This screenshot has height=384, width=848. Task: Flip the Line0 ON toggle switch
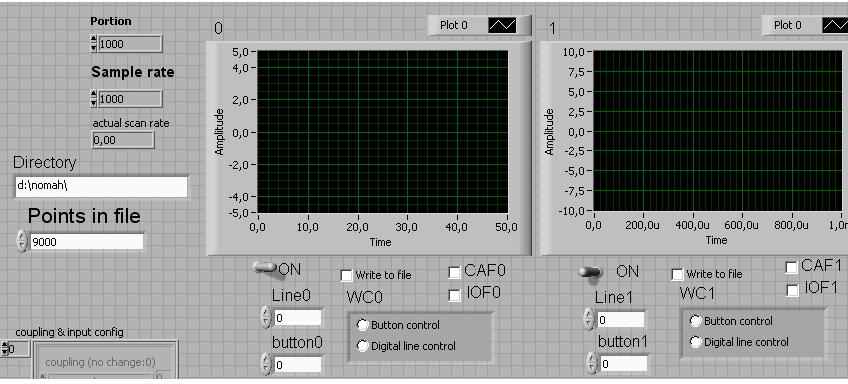coord(267,270)
